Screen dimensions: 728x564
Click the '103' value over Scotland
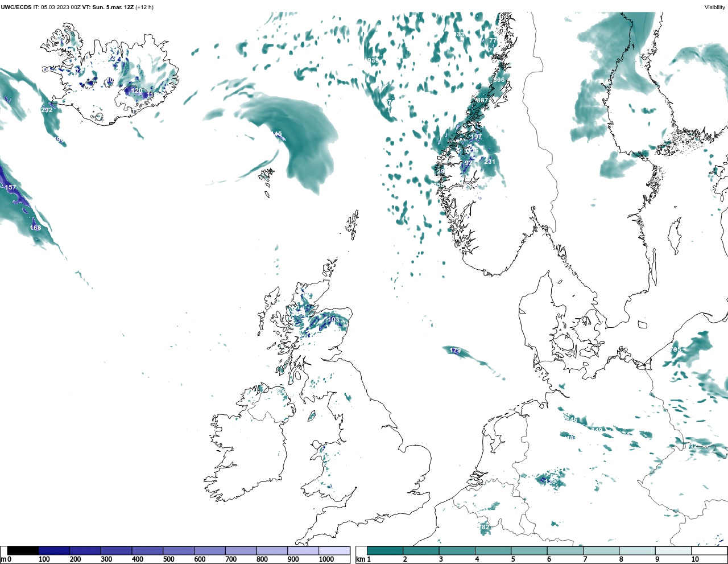333,320
